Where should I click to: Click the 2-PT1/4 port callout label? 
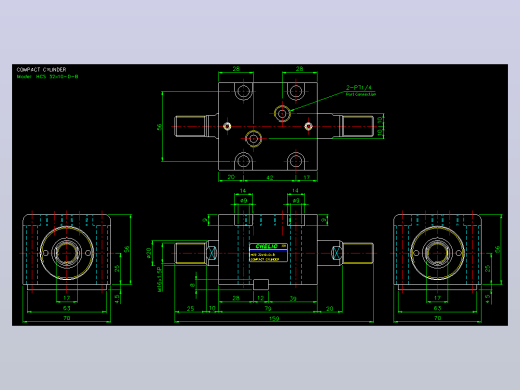tap(359, 87)
